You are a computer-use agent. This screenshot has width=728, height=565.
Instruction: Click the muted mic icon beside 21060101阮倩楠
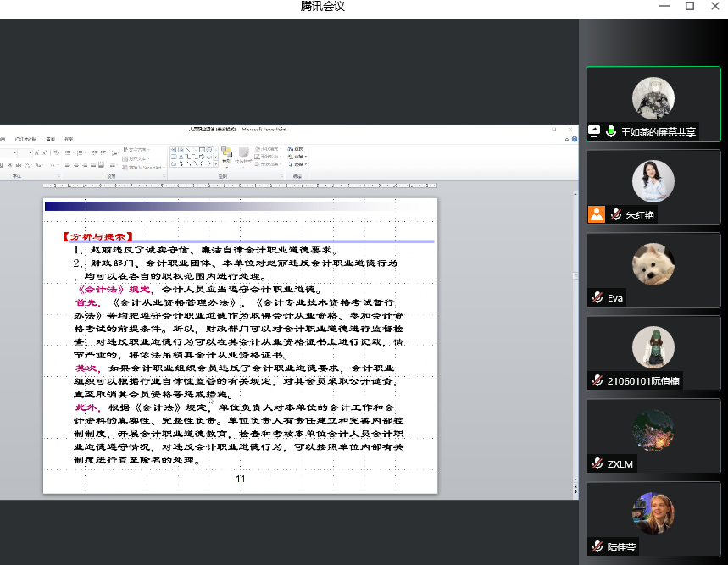click(598, 381)
